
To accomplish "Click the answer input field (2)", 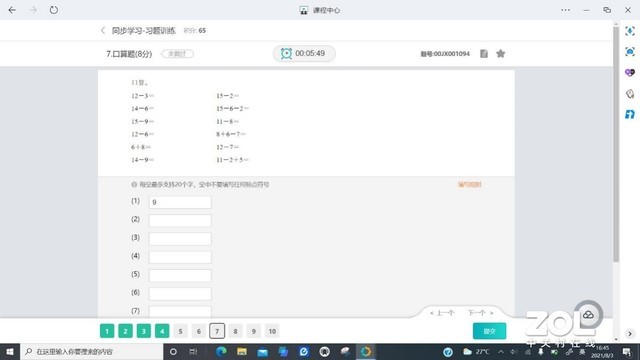I will (180, 220).
